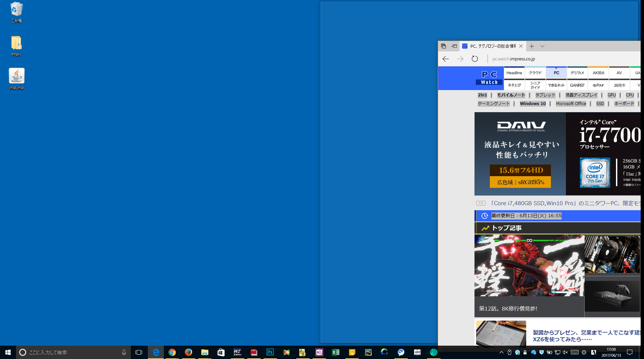Screen dimensions: 644x359
Task: Open Excel from the taskbar
Action: coord(335,352)
